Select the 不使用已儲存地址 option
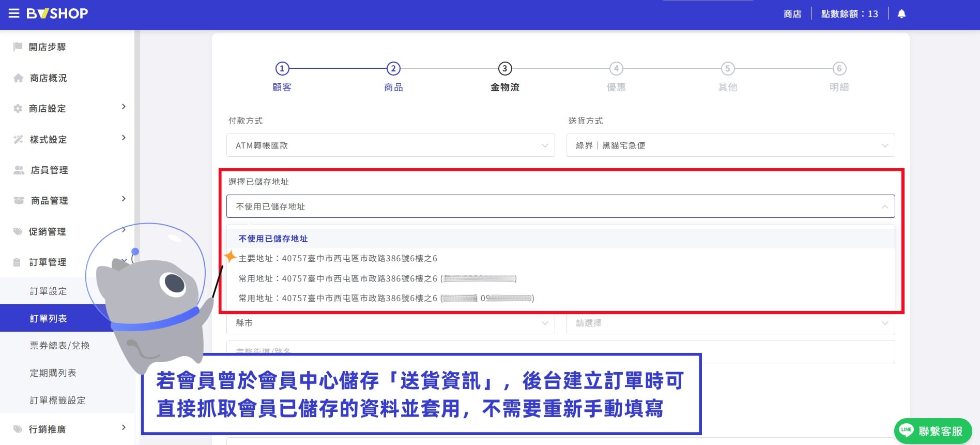This screenshot has height=445, width=980. point(561,239)
